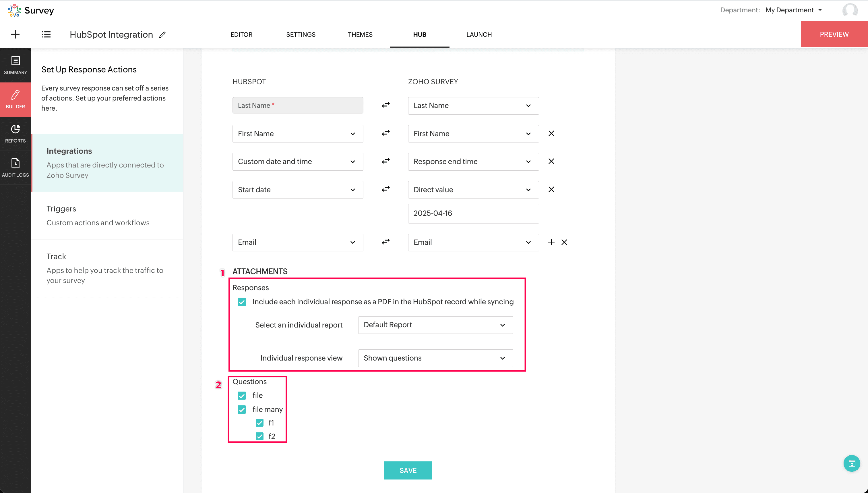Click sync arrows icon for Start date row
The height and width of the screenshot is (493, 868).
pyautogui.click(x=385, y=189)
